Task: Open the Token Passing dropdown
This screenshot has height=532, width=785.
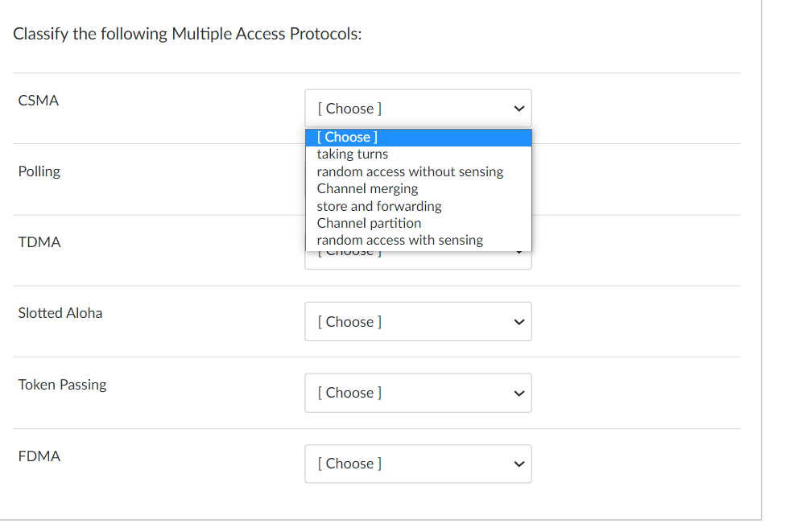Action: pos(418,393)
